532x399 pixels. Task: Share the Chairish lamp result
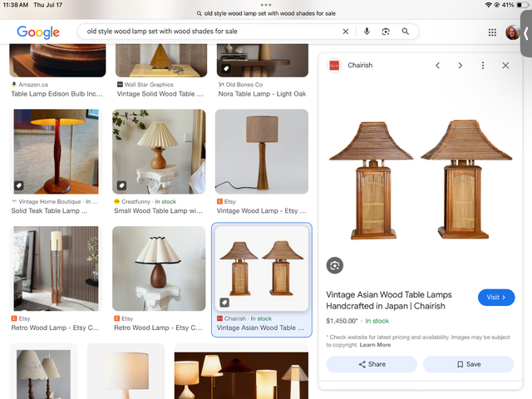(372, 364)
